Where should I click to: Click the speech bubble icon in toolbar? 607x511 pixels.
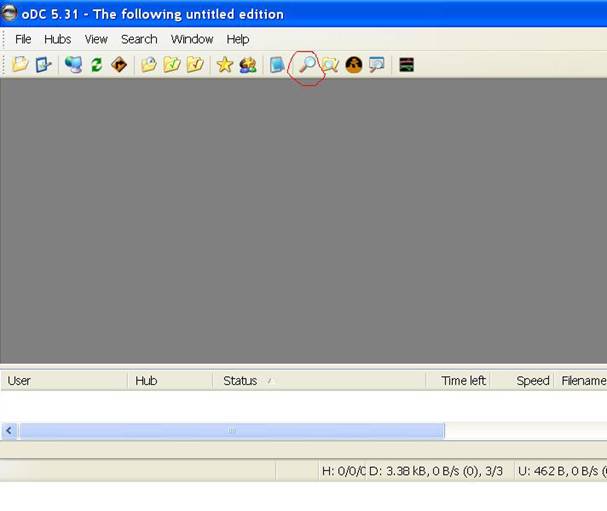377,65
